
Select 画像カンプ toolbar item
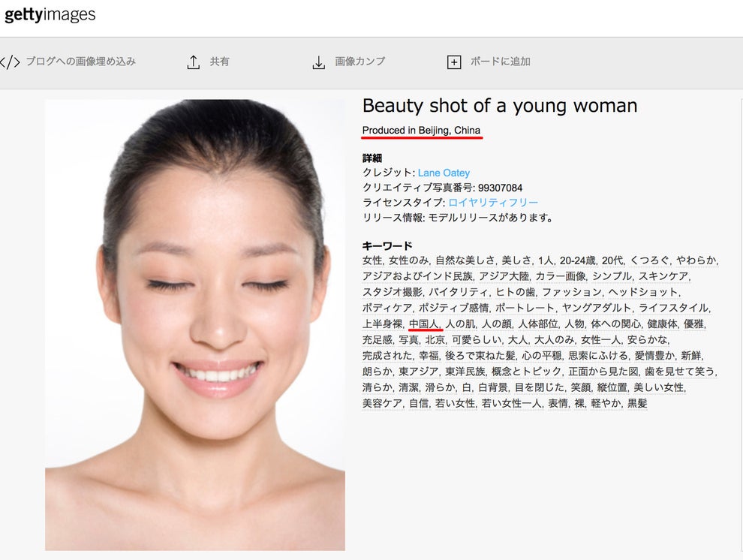click(x=359, y=62)
